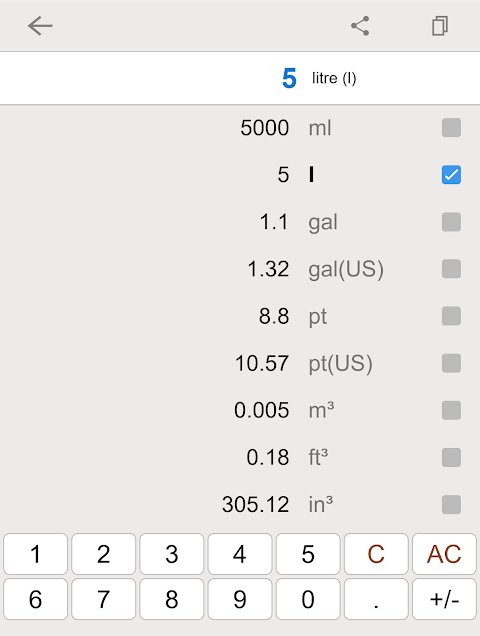Tap the AC clear-all key
Viewport: 480px width, 636px height.
tap(444, 554)
